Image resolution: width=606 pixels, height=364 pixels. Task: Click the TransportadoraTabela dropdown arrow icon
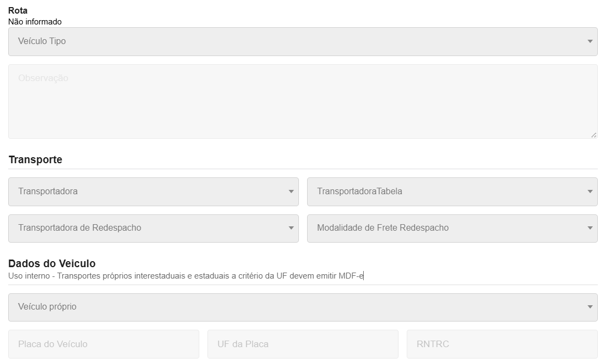[590, 192]
